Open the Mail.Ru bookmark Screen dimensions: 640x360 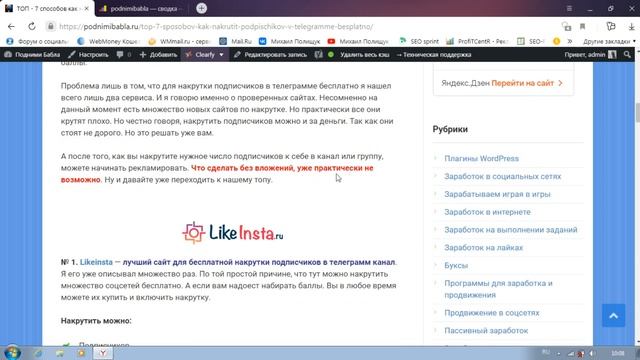click(236, 41)
